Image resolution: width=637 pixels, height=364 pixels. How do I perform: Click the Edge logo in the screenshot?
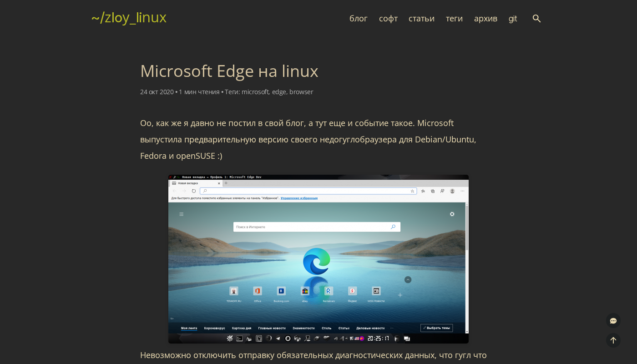[x=317, y=261]
